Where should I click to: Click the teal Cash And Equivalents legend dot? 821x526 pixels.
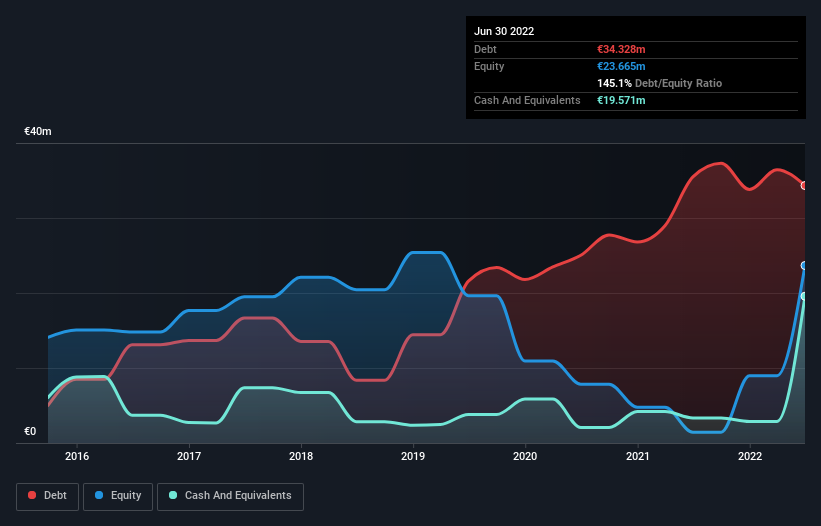point(173,495)
